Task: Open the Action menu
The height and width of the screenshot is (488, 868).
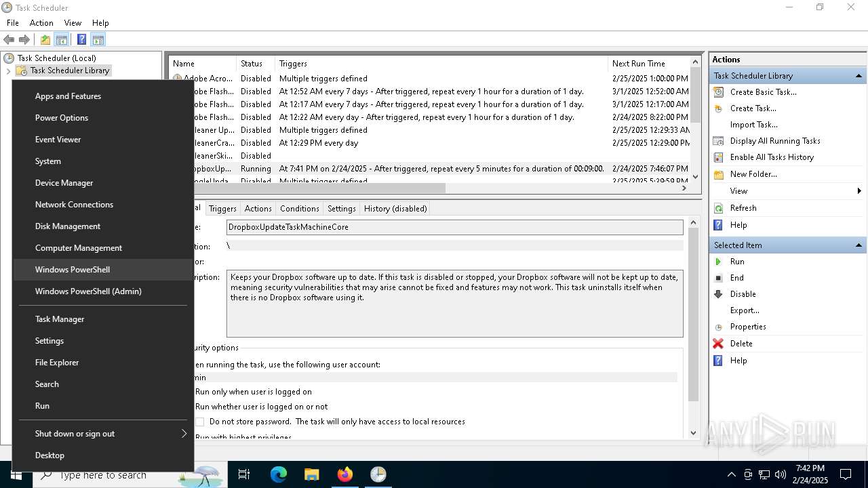Action: click(x=41, y=23)
